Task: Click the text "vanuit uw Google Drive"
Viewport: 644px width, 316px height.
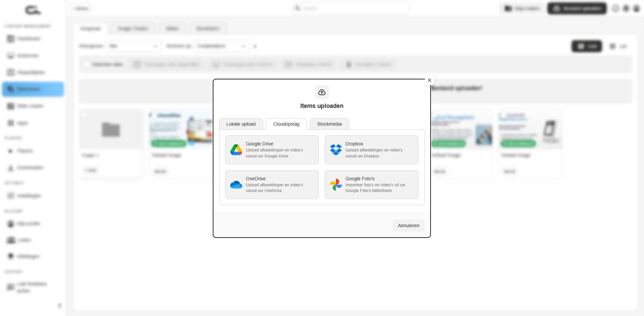Action: (267, 156)
